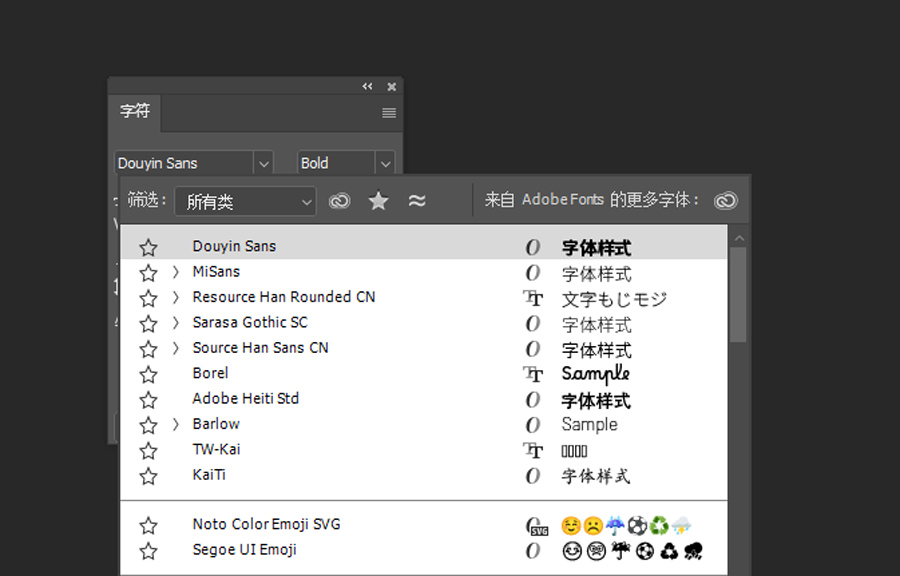Expand Source Han Sans CN family

(x=175, y=348)
